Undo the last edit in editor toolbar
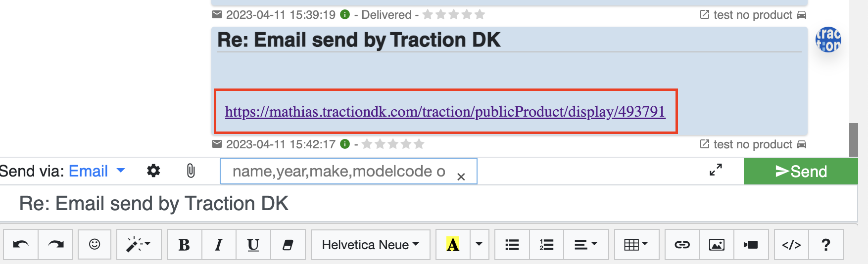This screenshot has width=868, height=264. [x=21, y=245]
